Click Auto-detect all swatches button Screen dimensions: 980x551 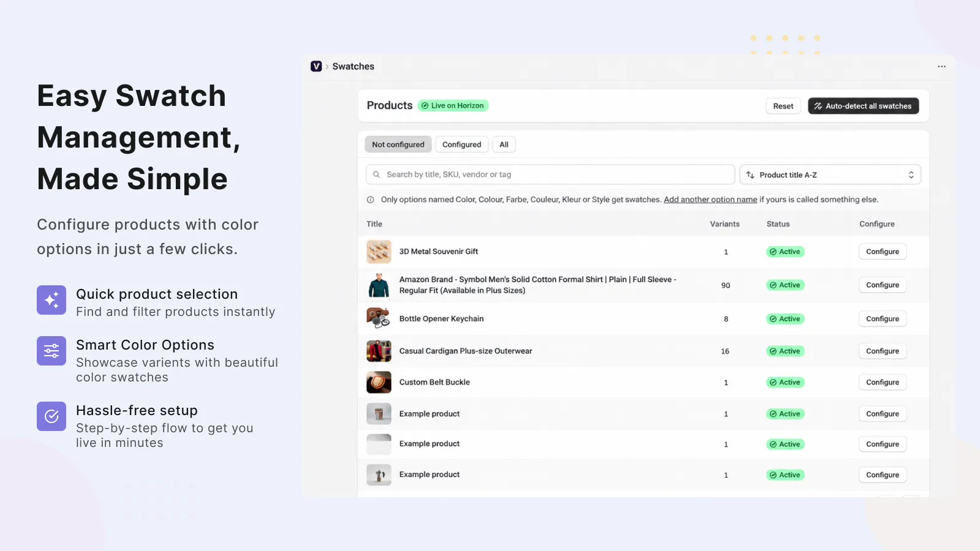863,106
